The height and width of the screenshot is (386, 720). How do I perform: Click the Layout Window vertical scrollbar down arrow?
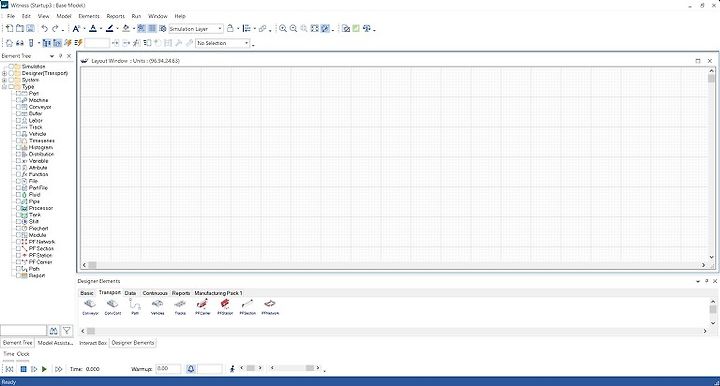pyautogui.click(x=711, y=257)
